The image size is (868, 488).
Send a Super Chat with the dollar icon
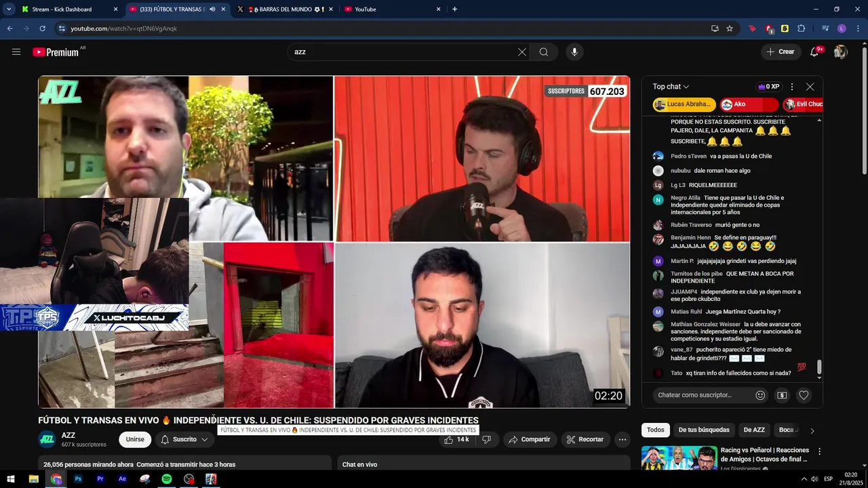[x=782, y=395]
